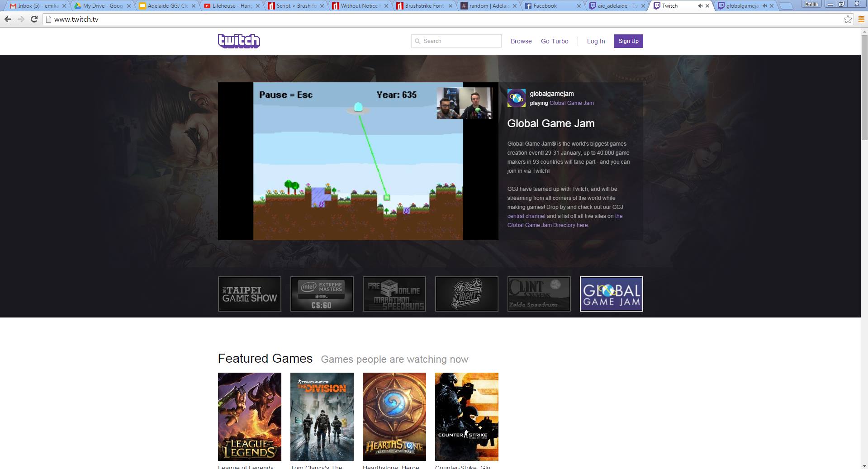Switch to the Without Notice tab
The height and width of the screenshot is (469, 868).
tap(359, 6)
